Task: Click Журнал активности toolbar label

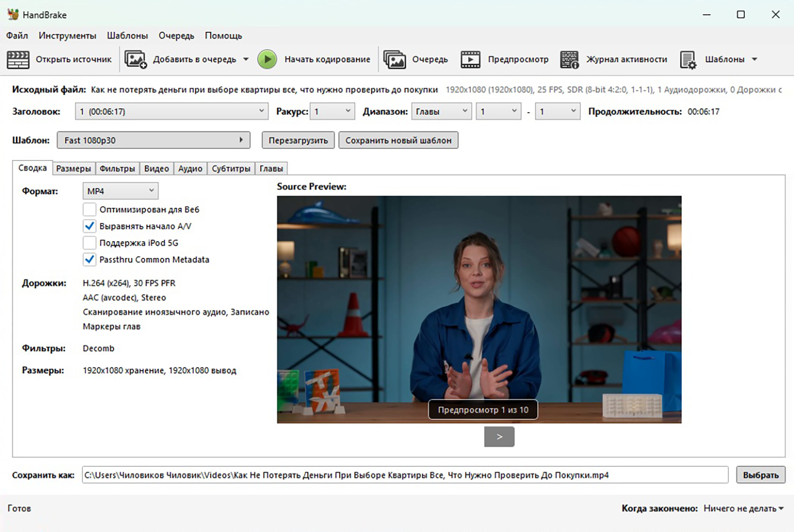Action: click(x=627, y=60)
